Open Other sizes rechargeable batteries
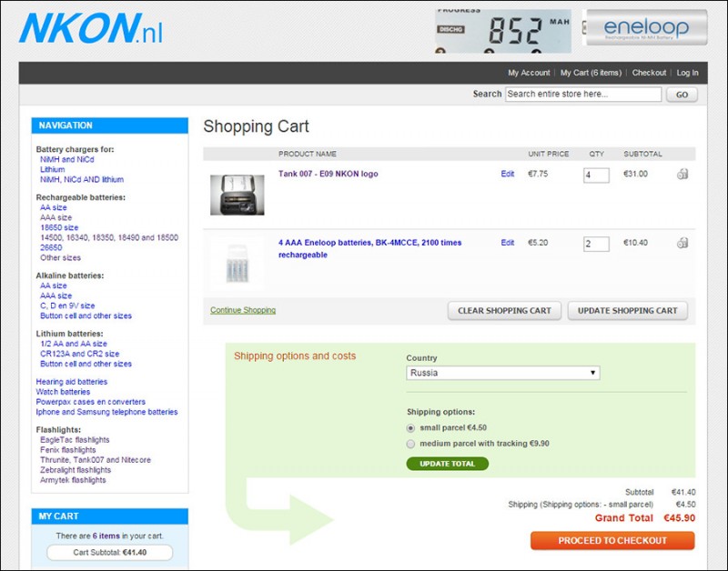The width and height of the screenshot is (728, 571). (60, 258)
